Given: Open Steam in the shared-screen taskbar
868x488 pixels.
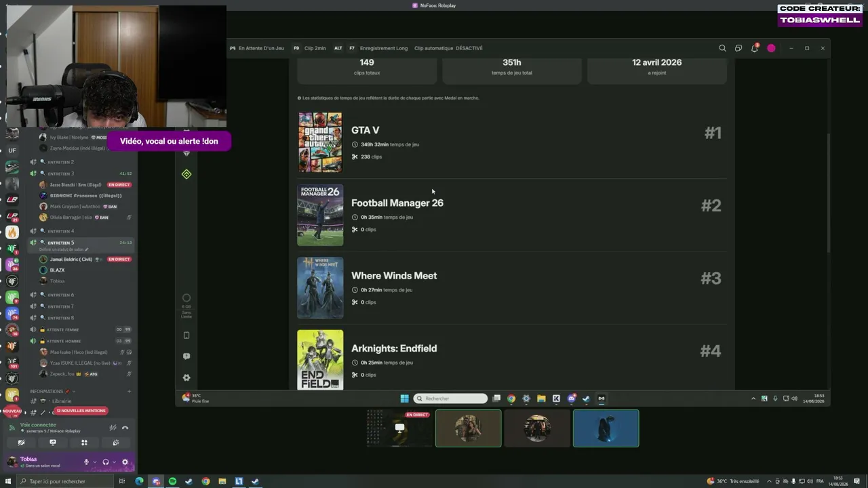Looking at the screenshot, I should tap(586, 399).
